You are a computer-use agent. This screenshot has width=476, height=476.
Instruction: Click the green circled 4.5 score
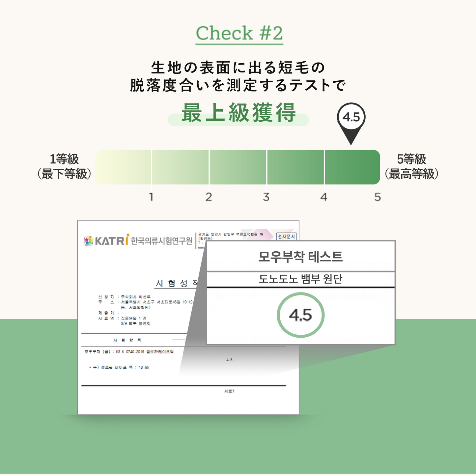click(300, 315)
